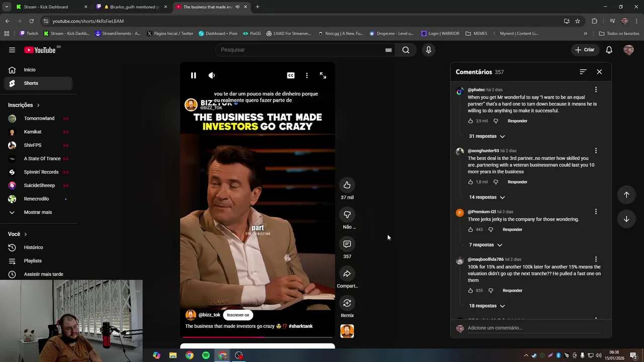Dislike the @phatec comment
Screen dimensions: 644x362
(x=496, y=121)
